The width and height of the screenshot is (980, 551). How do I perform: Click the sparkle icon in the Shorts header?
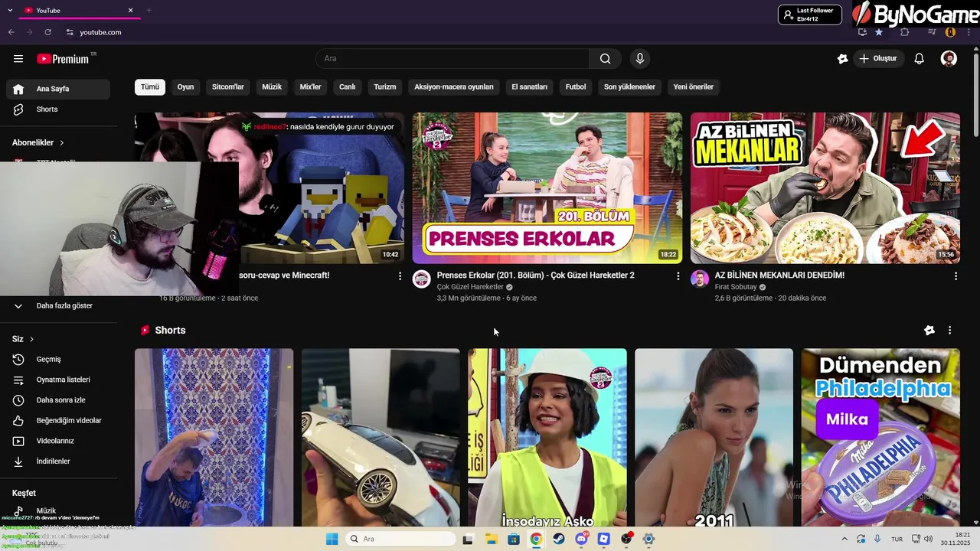click(929, 331)
